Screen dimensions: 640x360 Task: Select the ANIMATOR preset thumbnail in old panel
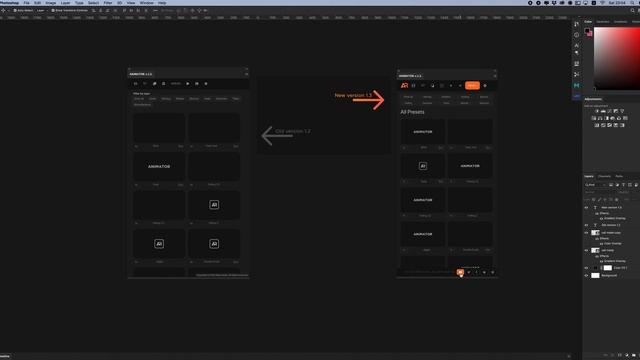point(159,167)
